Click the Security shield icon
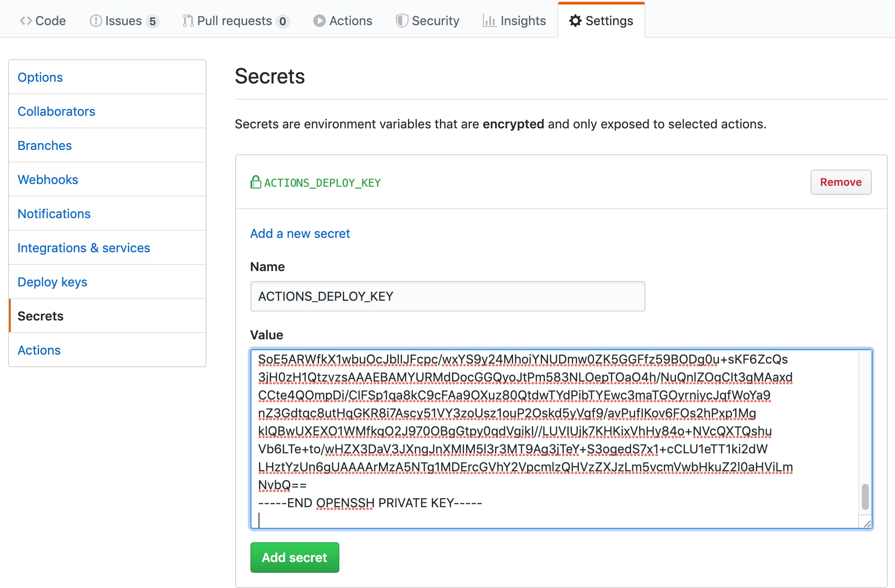This screenshot has height=588, width=895. click(402, 21)
